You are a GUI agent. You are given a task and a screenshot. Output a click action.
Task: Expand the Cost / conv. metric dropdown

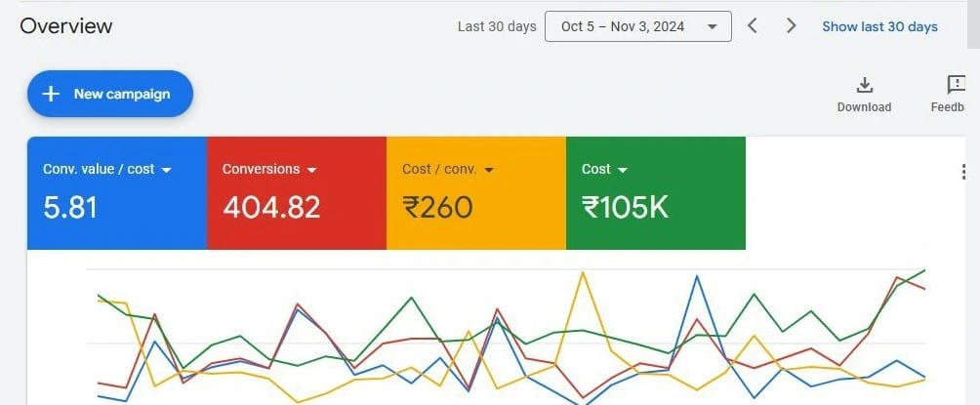click(x=489, y=170)
